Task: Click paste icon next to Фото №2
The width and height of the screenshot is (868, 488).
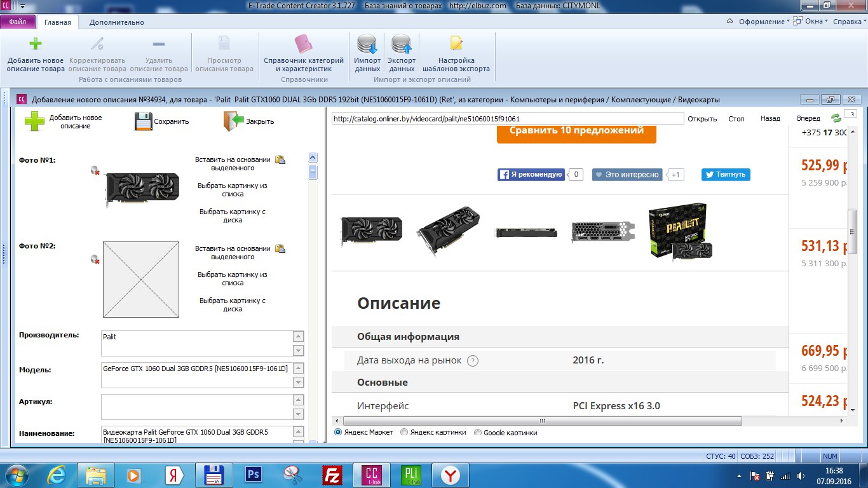Action: pyautogui.click(x=280, y=248)
